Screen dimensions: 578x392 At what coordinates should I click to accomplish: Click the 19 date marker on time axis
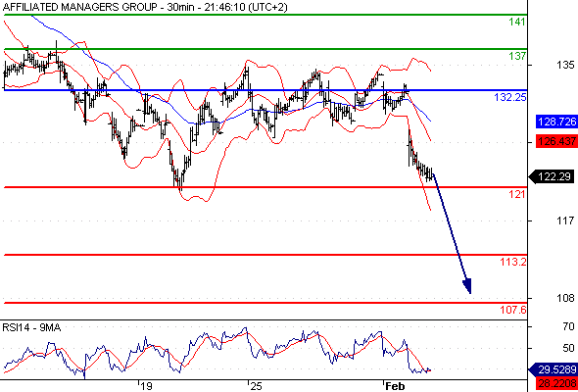pyautogui.click(x=146, y=386)
